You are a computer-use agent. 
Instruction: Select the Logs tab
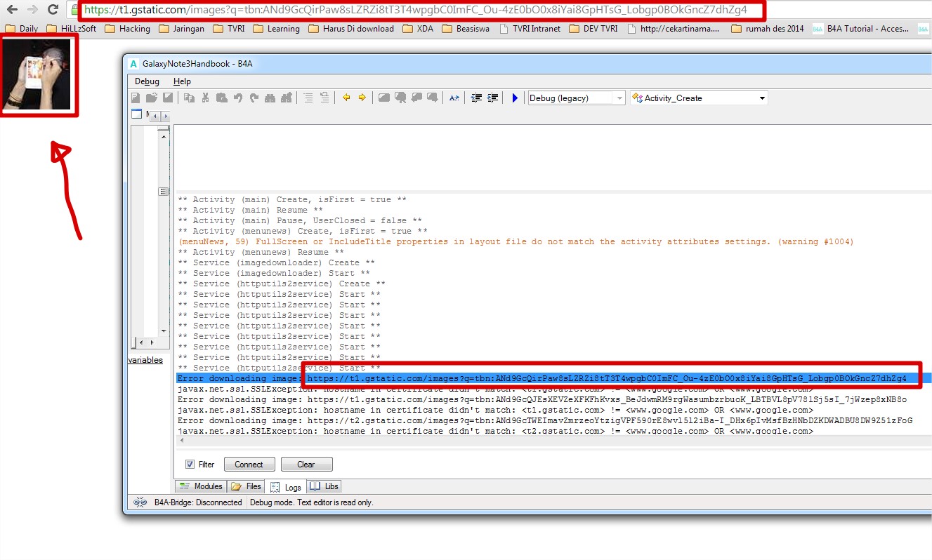286,487
